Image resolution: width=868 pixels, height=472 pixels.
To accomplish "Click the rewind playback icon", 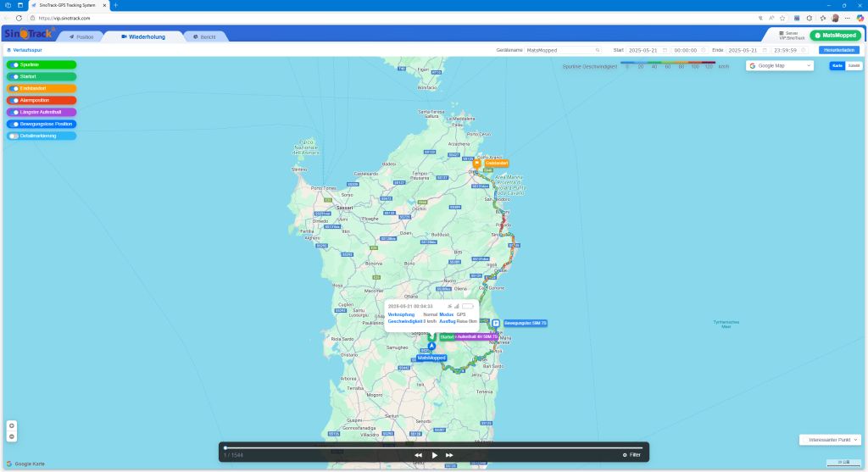I will (x=418, y=455).
